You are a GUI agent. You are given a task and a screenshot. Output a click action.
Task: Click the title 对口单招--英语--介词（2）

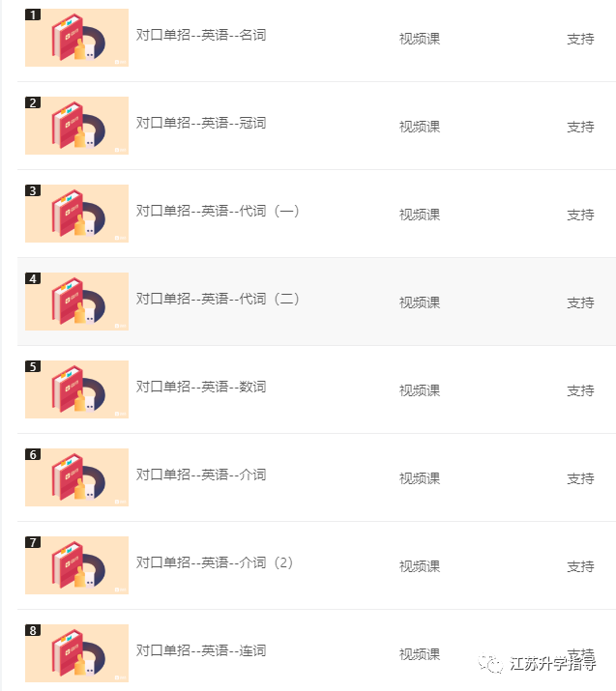point(215,562)
